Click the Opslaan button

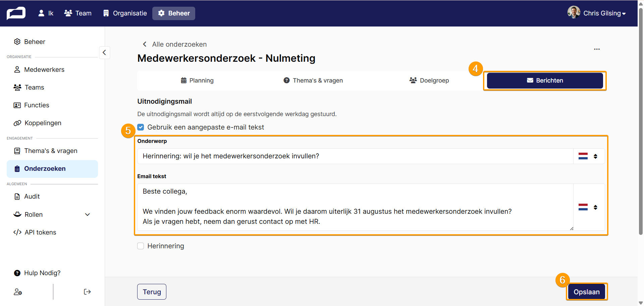coord(587,292)
